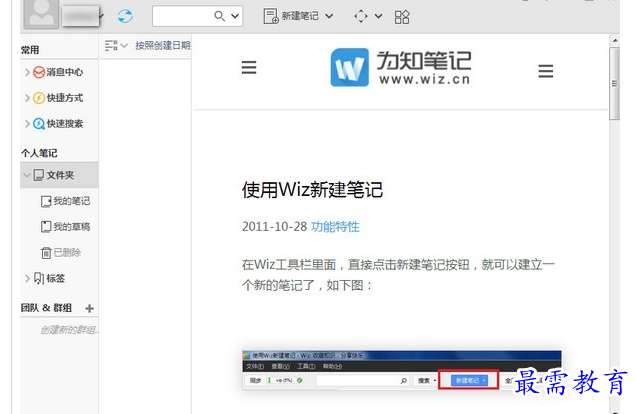Click the 团队 & 群组 section header
636x414 pixels.
click(x=46, y=308)
